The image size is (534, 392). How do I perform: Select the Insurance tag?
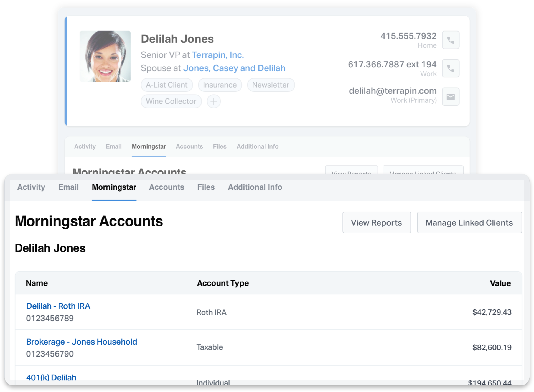point(220,85)
